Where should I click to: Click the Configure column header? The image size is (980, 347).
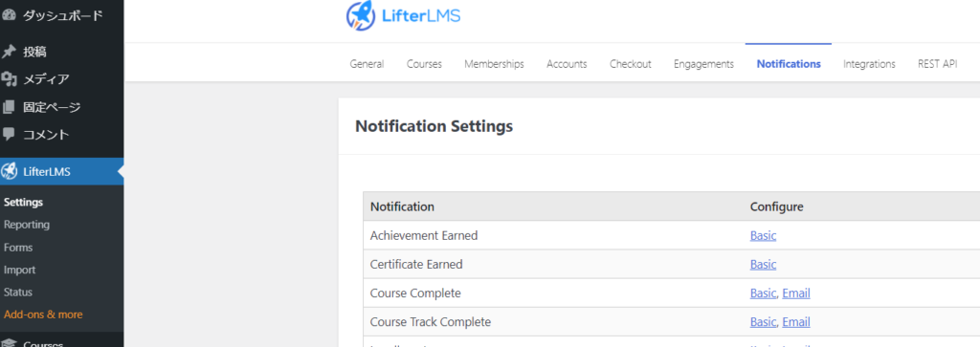pos(776,206)
